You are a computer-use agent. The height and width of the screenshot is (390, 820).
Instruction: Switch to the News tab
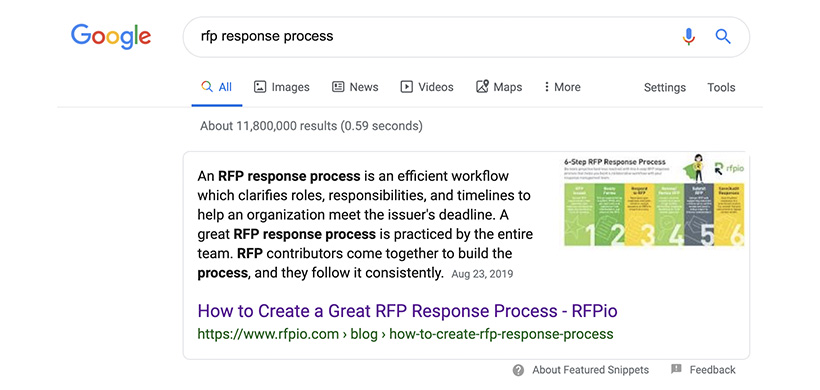pos(355,87)
